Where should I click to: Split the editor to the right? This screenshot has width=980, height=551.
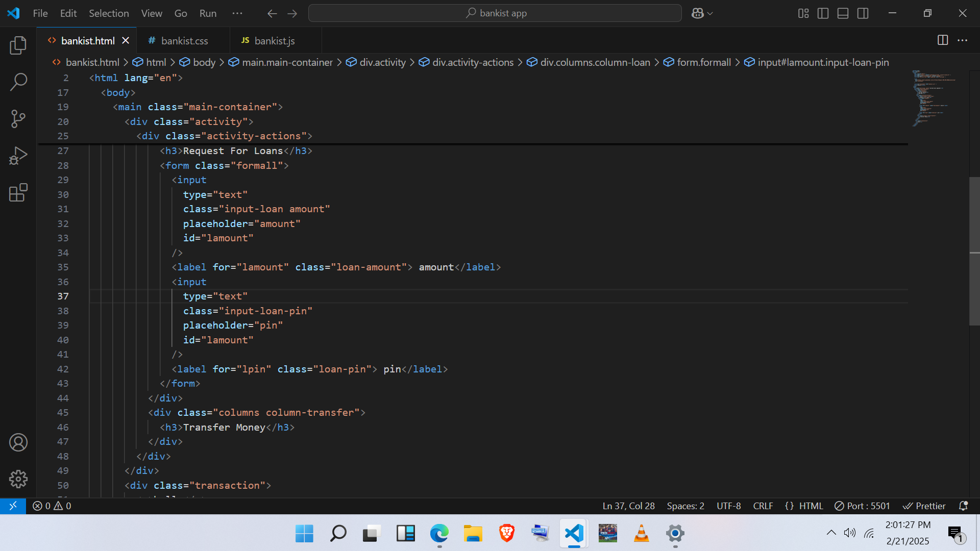pos(943,40)
